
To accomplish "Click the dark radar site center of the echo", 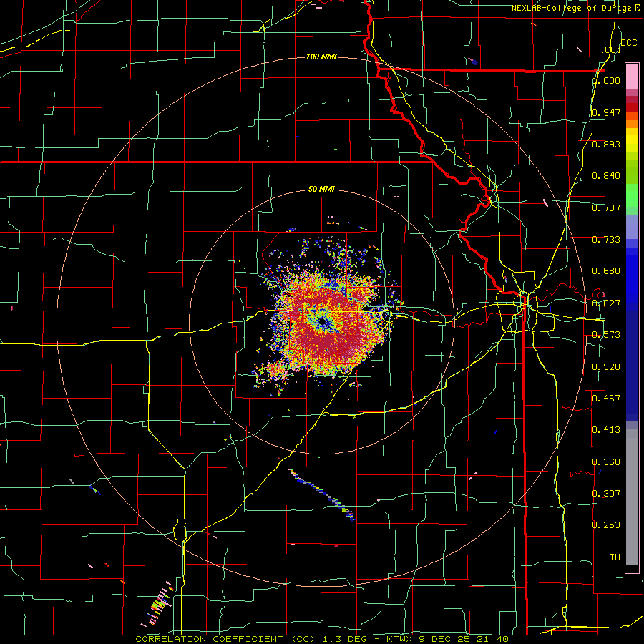I will tap(323, 323).
